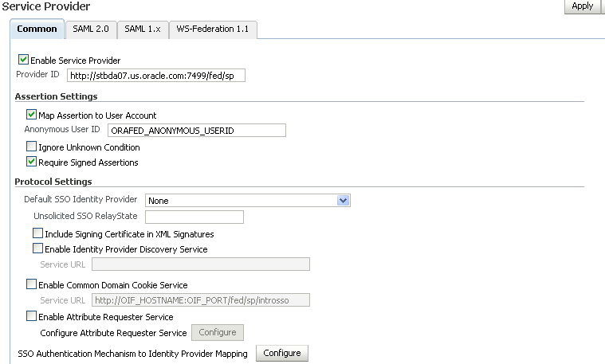Uncheck Enable Service Provider checkbox
This screenshot has width=605, height=364.
(23, 60)
